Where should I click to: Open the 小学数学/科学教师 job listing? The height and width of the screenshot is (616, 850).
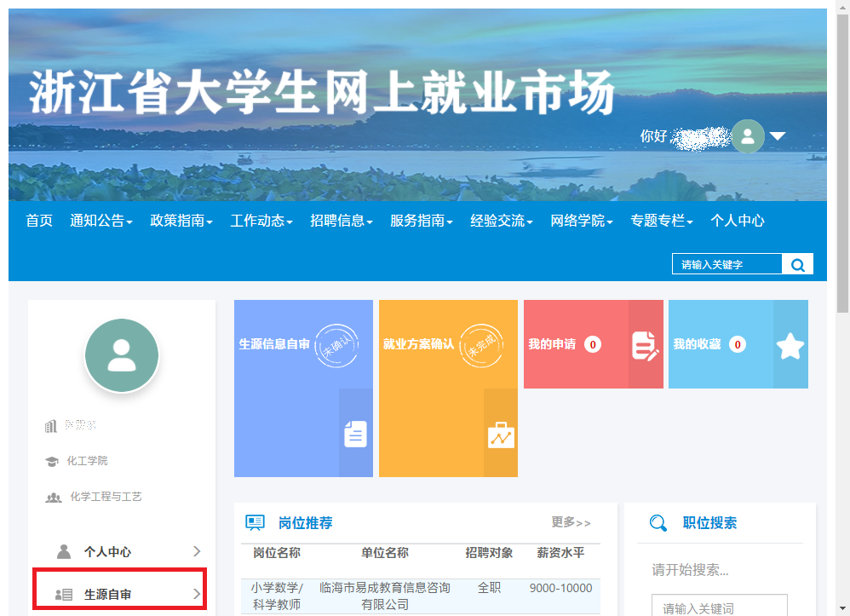[277, 596]
